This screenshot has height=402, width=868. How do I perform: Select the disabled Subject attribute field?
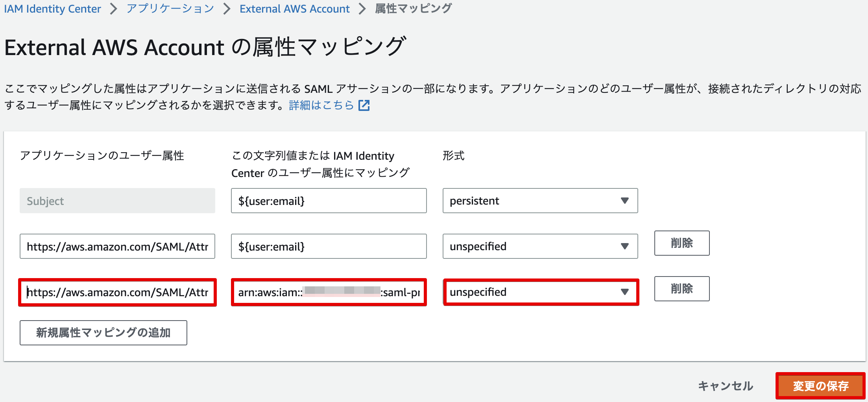coord(117,201)
